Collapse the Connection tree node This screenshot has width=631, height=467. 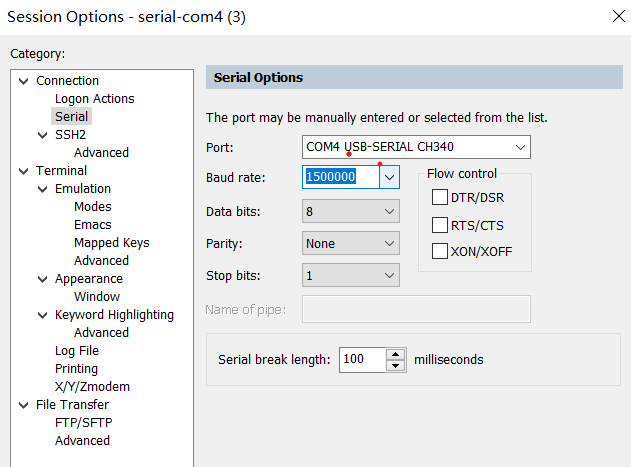pos(24,81)
